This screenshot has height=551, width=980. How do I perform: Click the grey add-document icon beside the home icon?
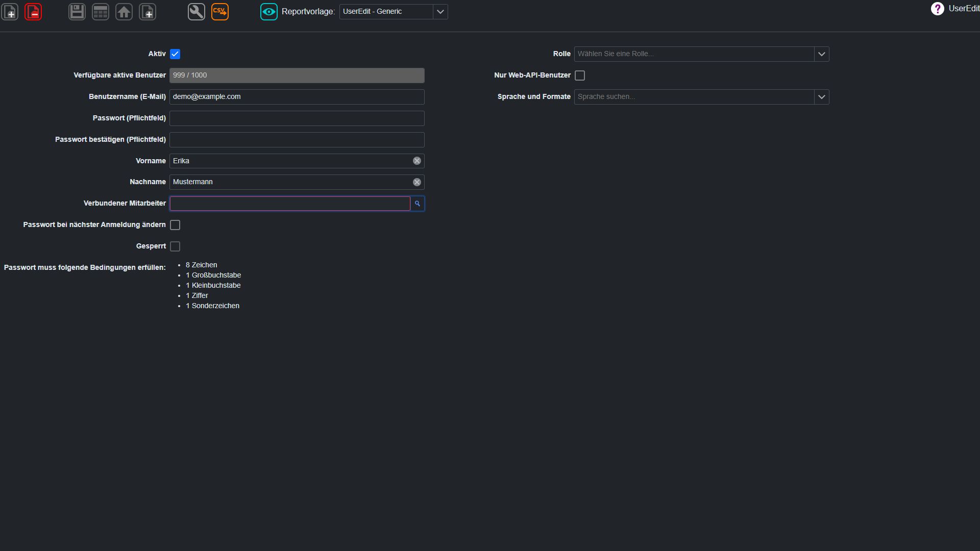(x=148, y=11)
